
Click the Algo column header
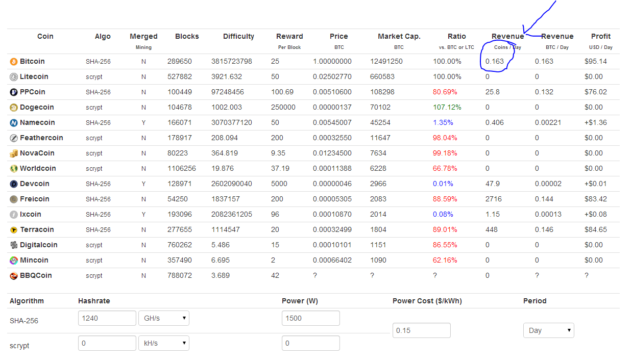pos(103,36)
